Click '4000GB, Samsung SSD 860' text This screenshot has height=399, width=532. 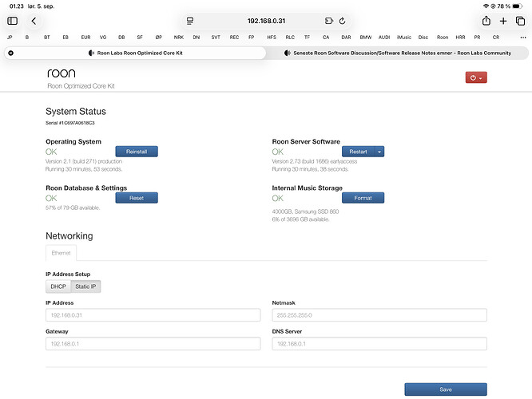click(x=305, y=211)
